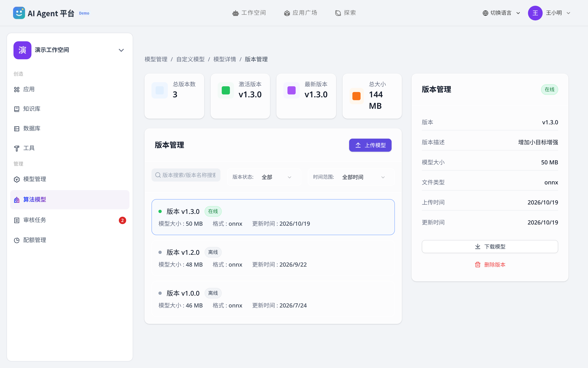Image resolution: width=588 pixels, height=368 pixels.
Task: Open 配额管理 in the sidebar
Action: [x=70, y=240]
